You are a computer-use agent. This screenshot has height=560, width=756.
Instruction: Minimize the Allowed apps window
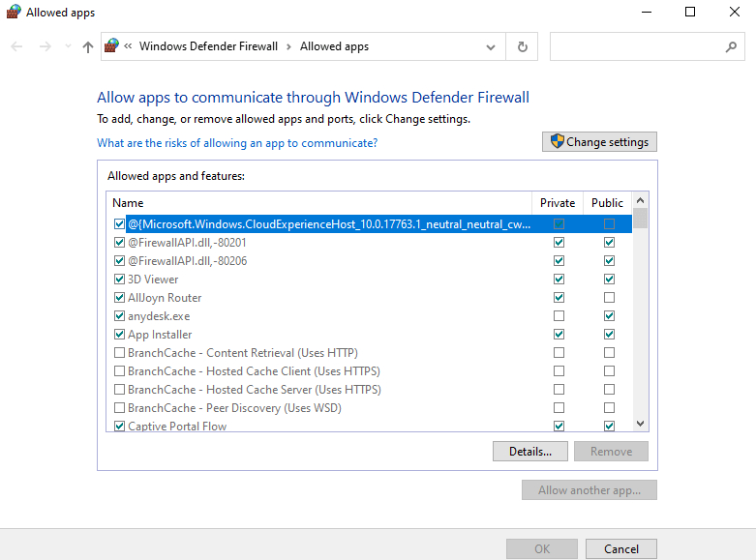(647, 12)
